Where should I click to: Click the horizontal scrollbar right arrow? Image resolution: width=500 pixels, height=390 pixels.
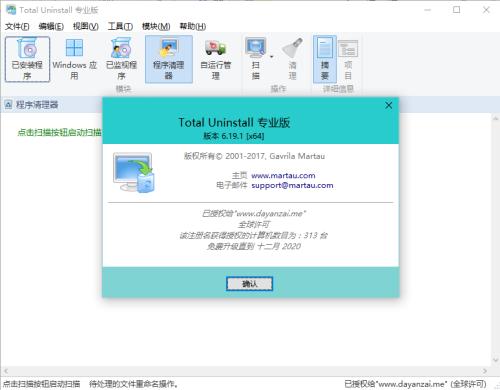[485, 371]
